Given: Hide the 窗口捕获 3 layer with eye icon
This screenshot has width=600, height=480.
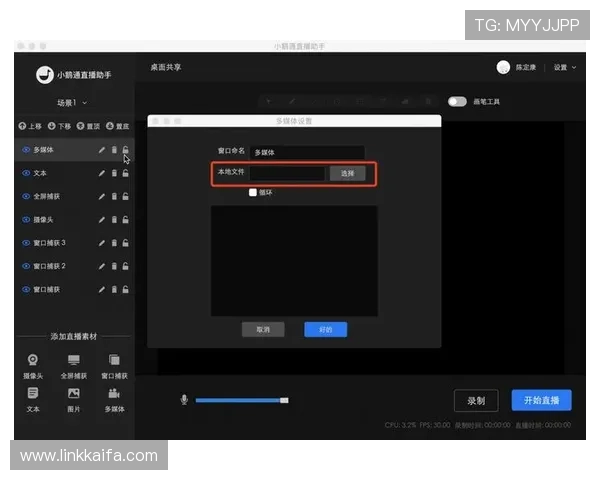Looking at the screenshot, I should [x=26, y=242].
